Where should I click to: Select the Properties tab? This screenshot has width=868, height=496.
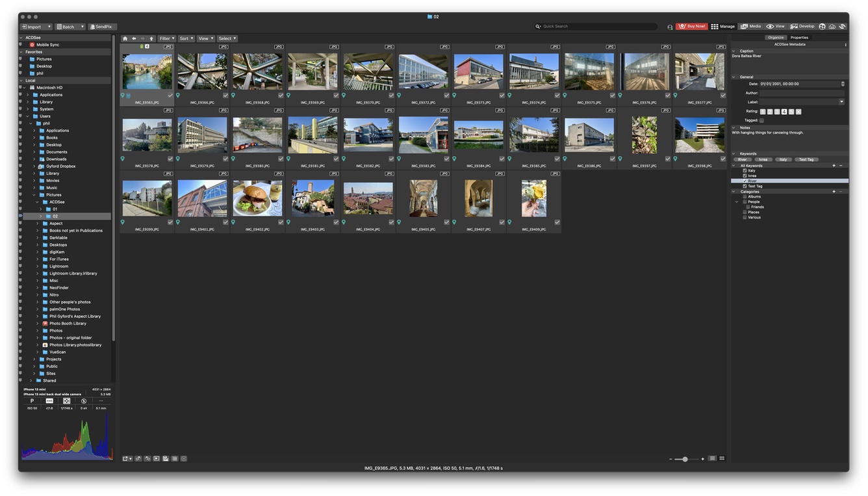(x=799, y=38)
